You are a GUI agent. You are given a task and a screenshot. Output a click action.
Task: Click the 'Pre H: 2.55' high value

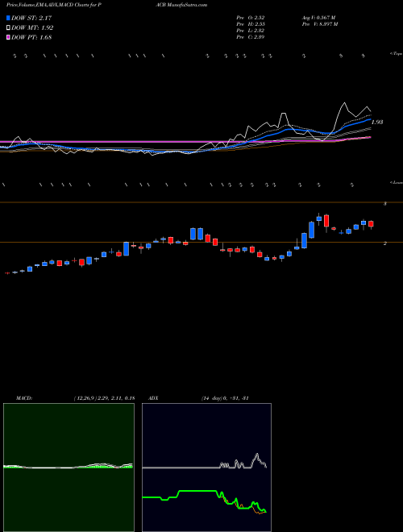pyautogui.click(x=251, y=24)
